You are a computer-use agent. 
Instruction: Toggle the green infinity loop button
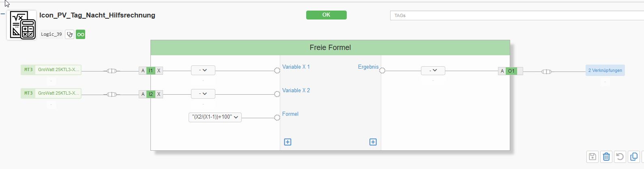point(80,35)
